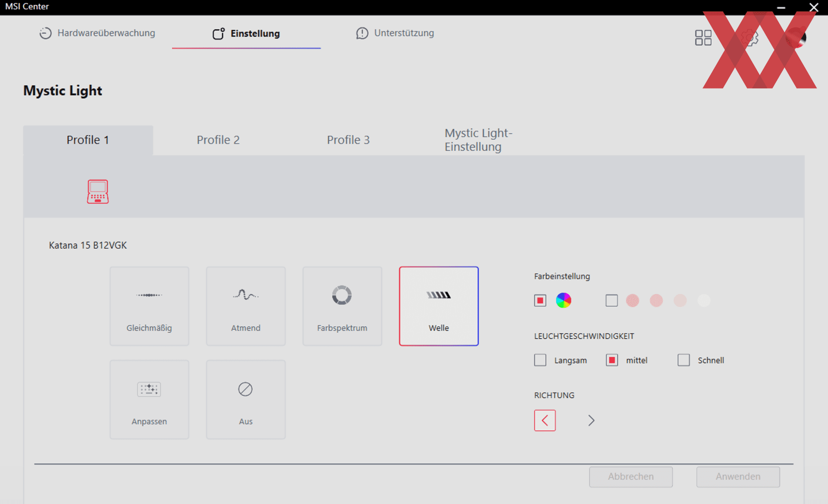Set wave direction to left arrow
Image resolution: width=828 pixels, height=504 pixels.
click(545, 420)
